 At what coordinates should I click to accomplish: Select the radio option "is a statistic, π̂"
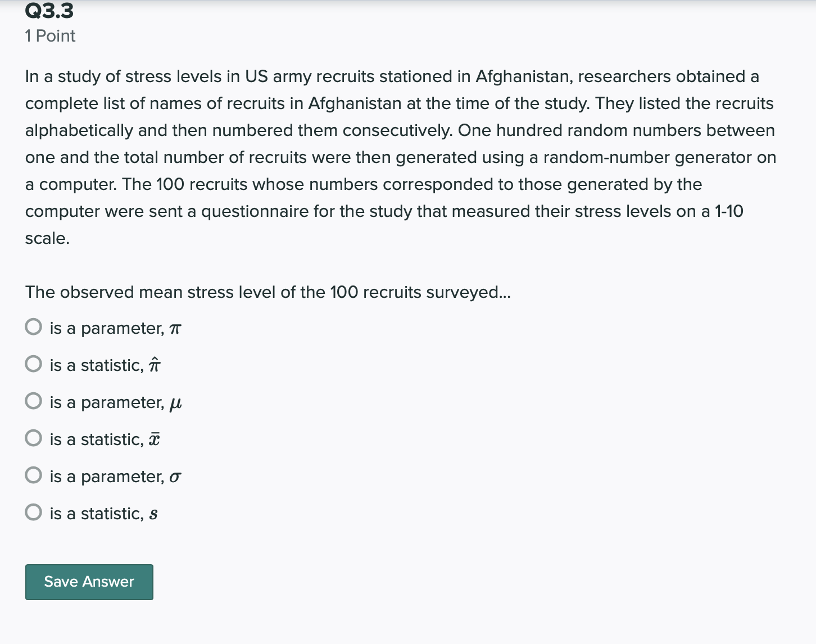(x=33, y=364)
